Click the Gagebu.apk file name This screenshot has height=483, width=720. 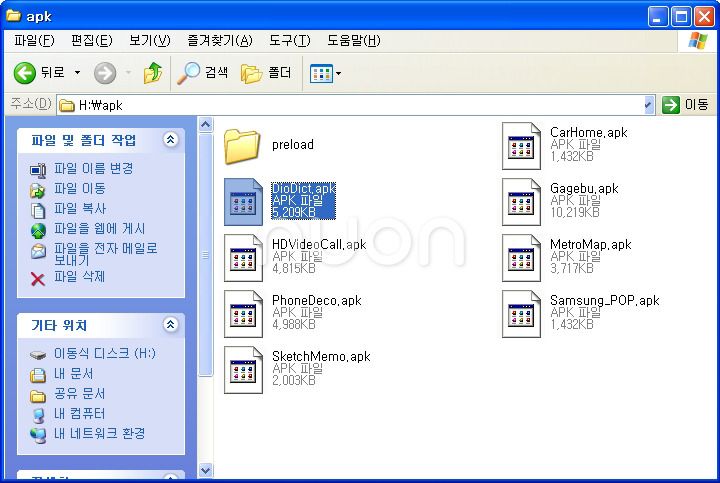click(x=584, y=189)
